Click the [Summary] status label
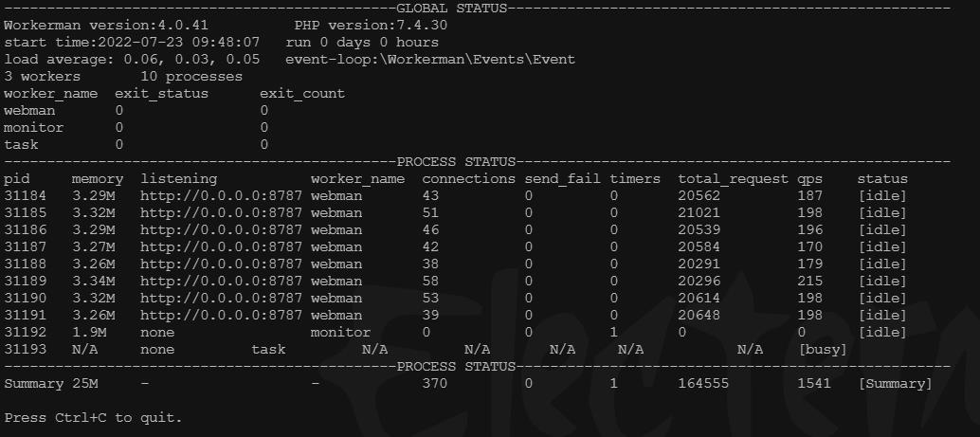Image resolution: width=980 pixels, height=437 pixels. point(895,383)
